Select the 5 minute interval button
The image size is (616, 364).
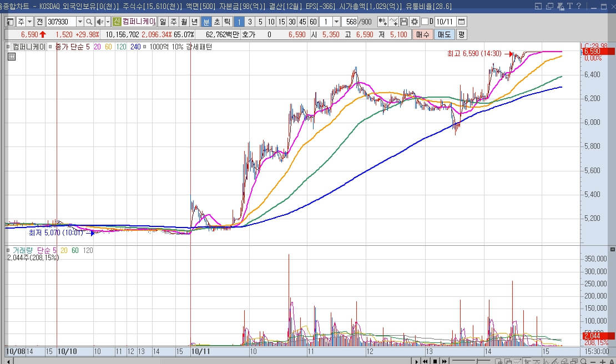(260, 22)
